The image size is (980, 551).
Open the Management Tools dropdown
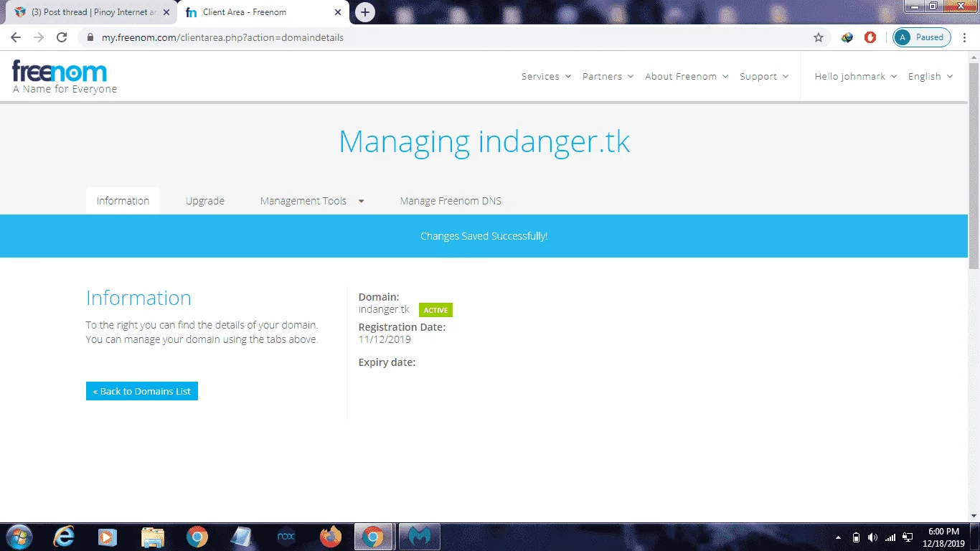(x=312, y=201)
